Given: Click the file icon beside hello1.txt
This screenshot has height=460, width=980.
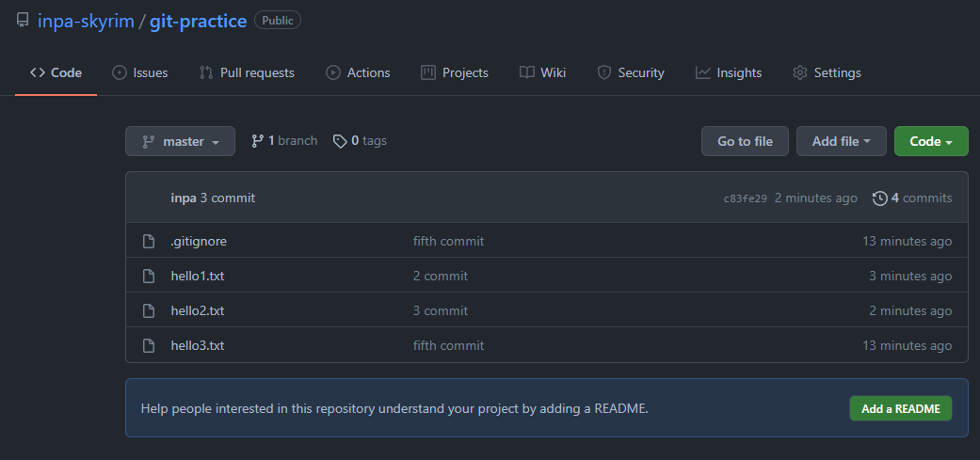Looking at the screenshot, I should 148,276.
